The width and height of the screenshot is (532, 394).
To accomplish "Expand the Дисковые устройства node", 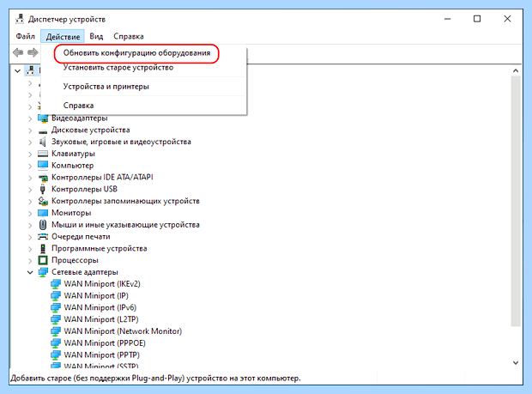I will pyautogui.click(x=30, y=130).
